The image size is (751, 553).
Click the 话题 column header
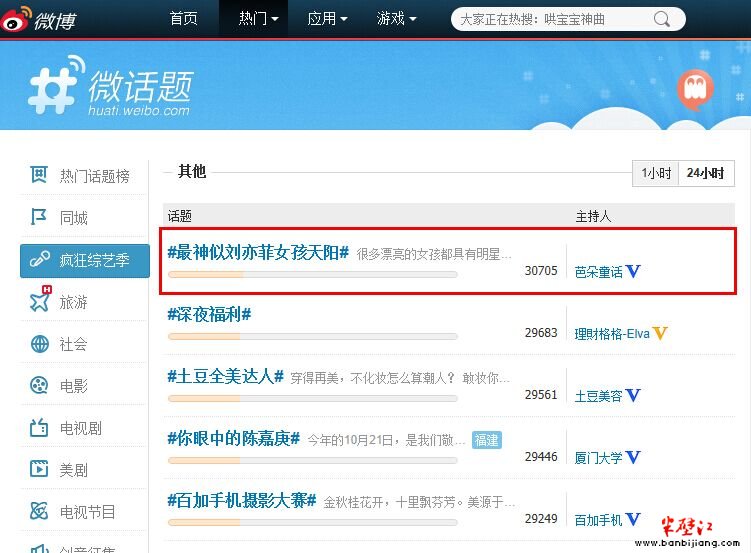click(180, 216)
